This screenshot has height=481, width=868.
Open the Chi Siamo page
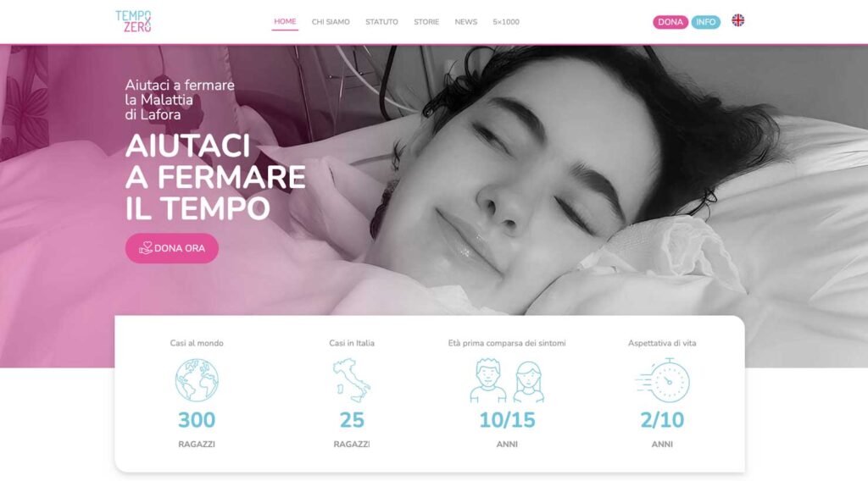[331, 22]
